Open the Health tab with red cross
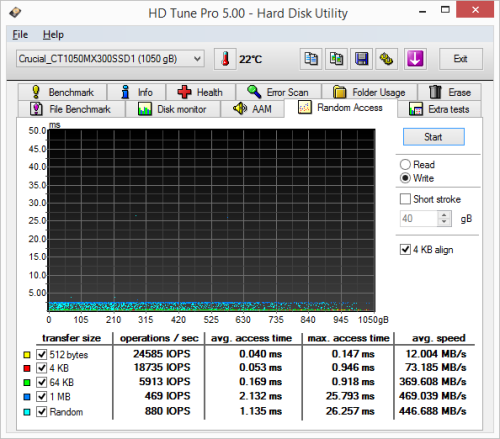500x439 pixels. [200, 92]
